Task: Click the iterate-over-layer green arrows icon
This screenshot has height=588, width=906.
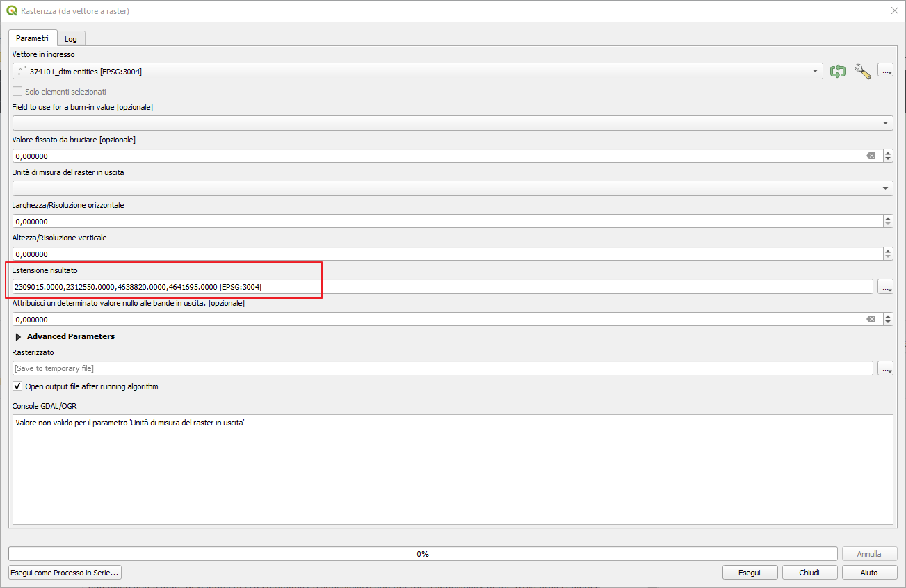Action: [x=838, y=71]
